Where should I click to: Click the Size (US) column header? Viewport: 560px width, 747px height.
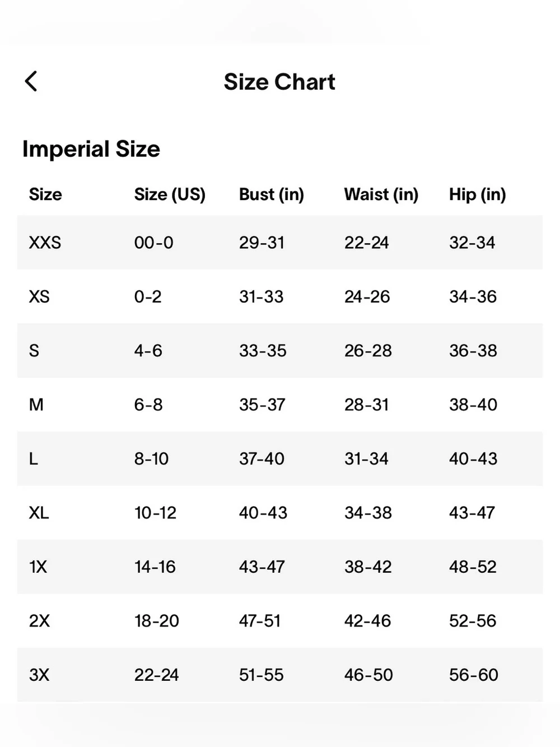pos(170,194)
